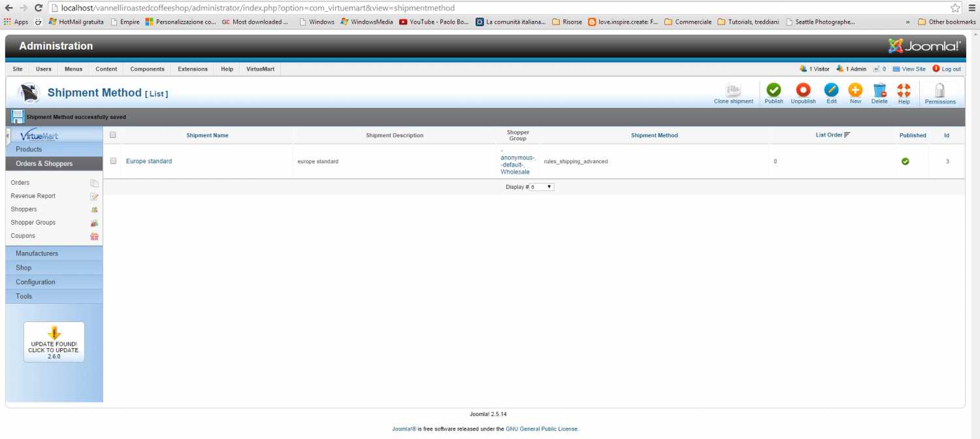The image size is (980, 439).
Task: Click the Clone shipment icon
Action: pos(733,91)
